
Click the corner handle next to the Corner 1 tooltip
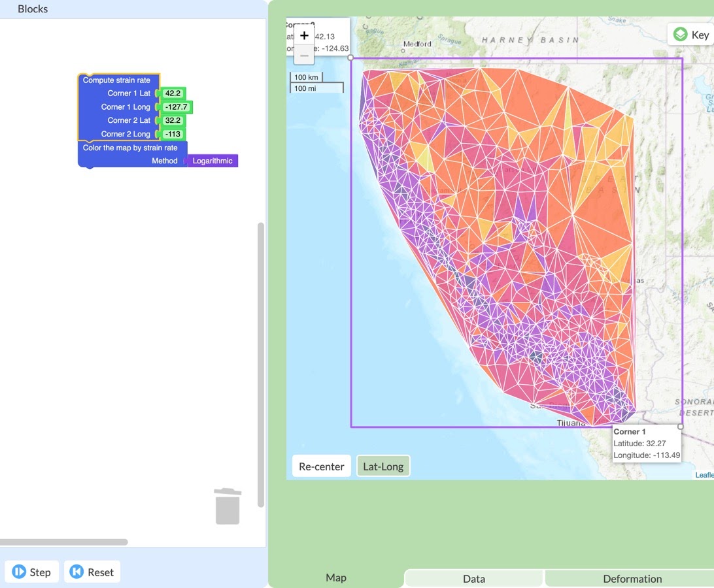680,425
